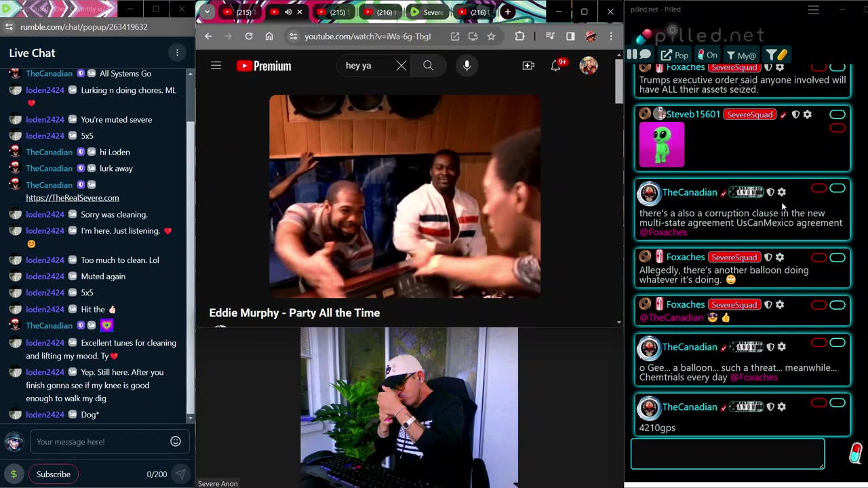Open Chrome tab search chevron
868x488 pixels.
207,12
